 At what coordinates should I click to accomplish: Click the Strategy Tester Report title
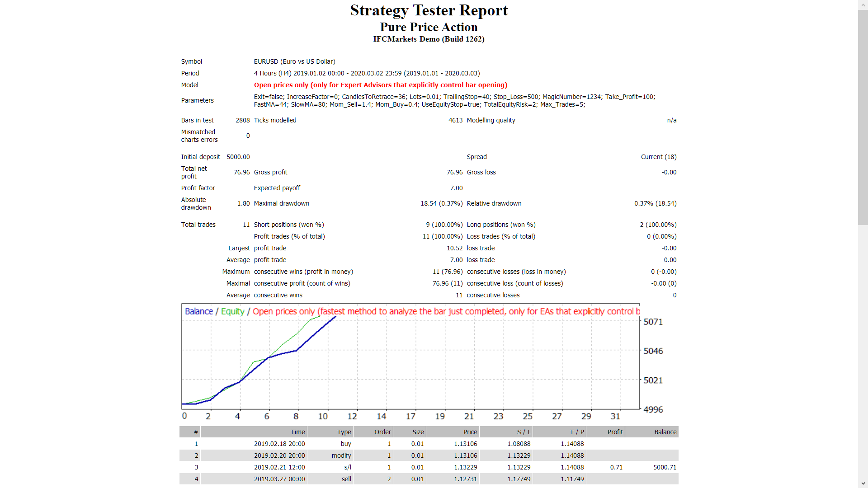[x=429, y=10]
